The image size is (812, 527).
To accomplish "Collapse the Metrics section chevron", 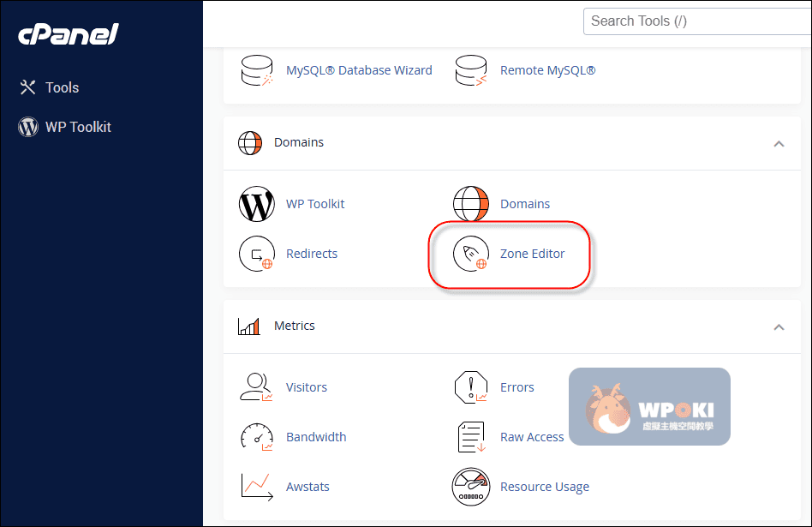I will pos(779,326).
